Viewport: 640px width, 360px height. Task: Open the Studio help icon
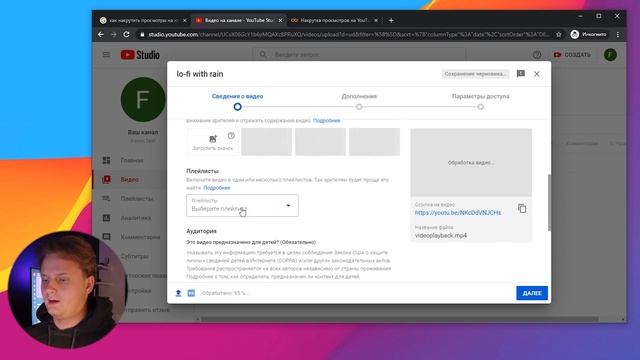pos(537,55)
